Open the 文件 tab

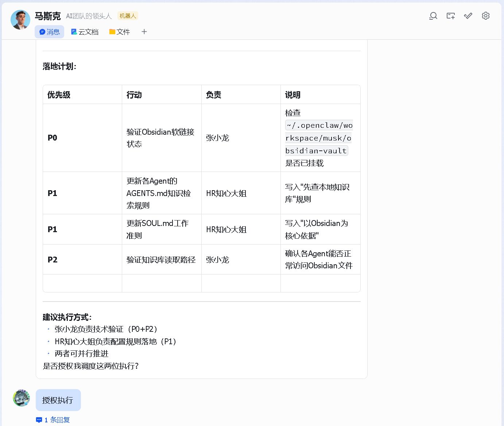pos(120,32)
